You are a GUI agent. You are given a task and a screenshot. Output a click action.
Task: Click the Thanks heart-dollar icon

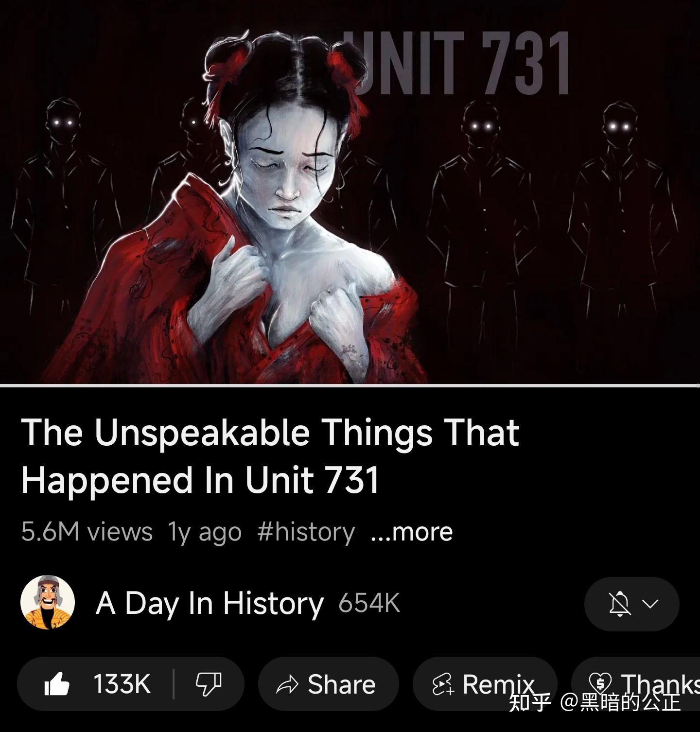[601, 683]
